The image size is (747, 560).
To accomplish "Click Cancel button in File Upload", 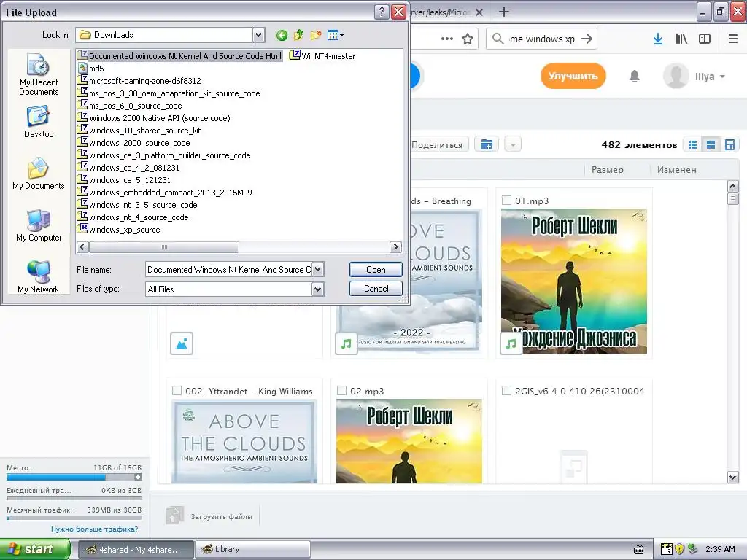I will [376, 289].
